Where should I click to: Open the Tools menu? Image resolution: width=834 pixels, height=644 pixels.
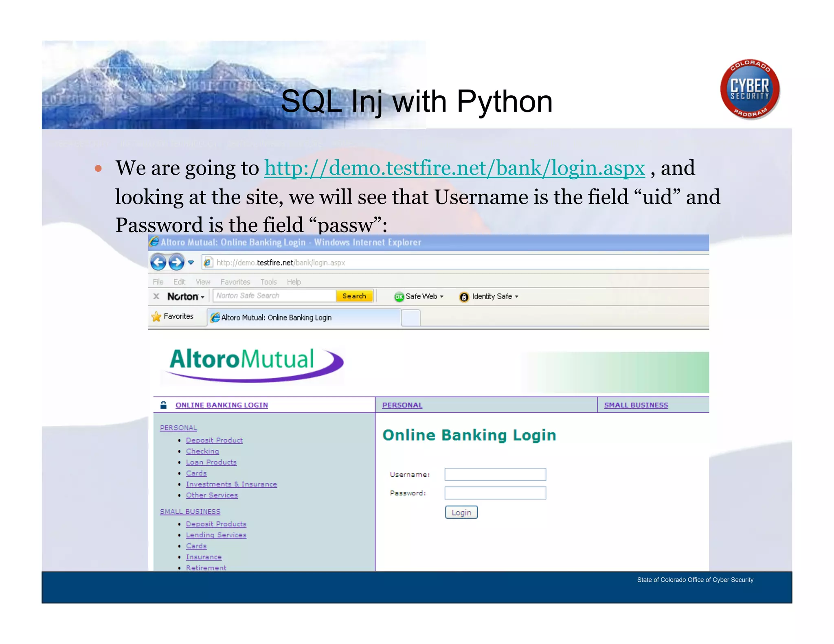click(268, 282)
